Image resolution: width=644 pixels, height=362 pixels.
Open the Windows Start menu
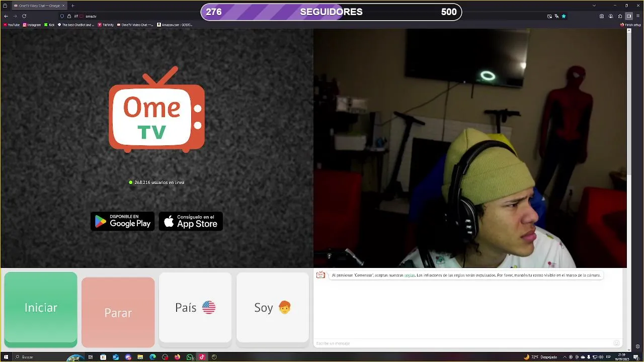[6, 357]
